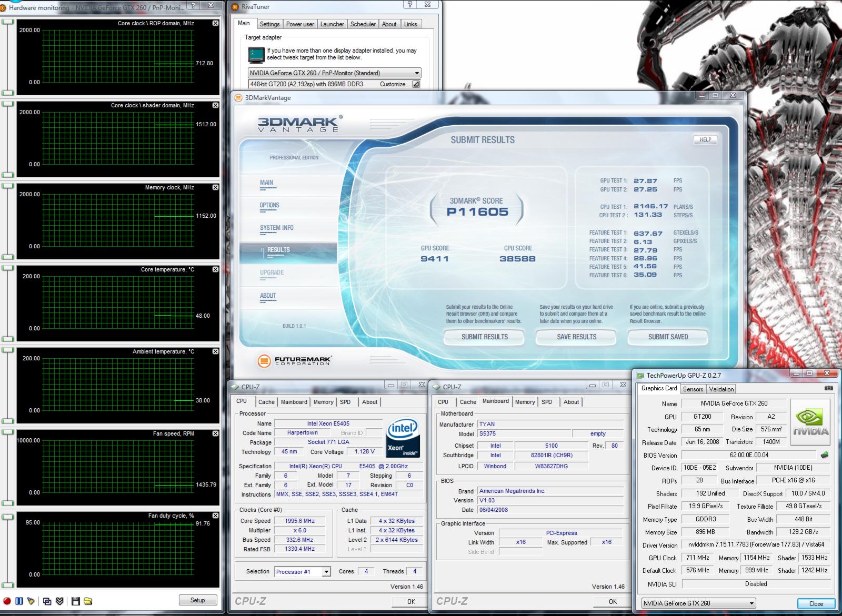Image resolution: width=842 pixels, height=616 pixels.
Task: Click the HELP button in 3DMark Vantage
Action: (x=705, y=140)
